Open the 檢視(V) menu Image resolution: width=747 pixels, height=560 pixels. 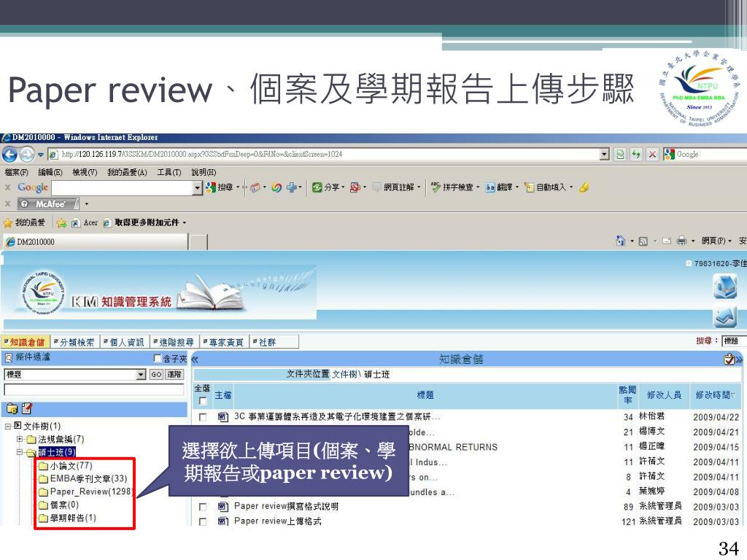85,172
